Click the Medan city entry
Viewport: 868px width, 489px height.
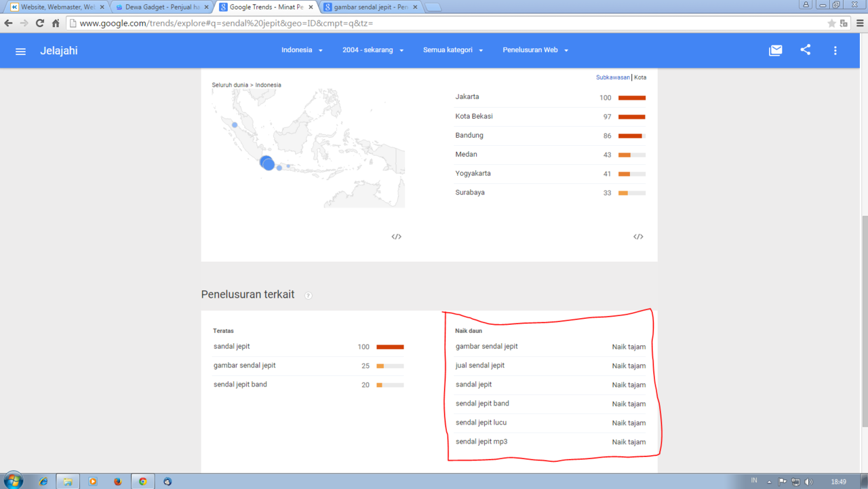pos(466,154)
